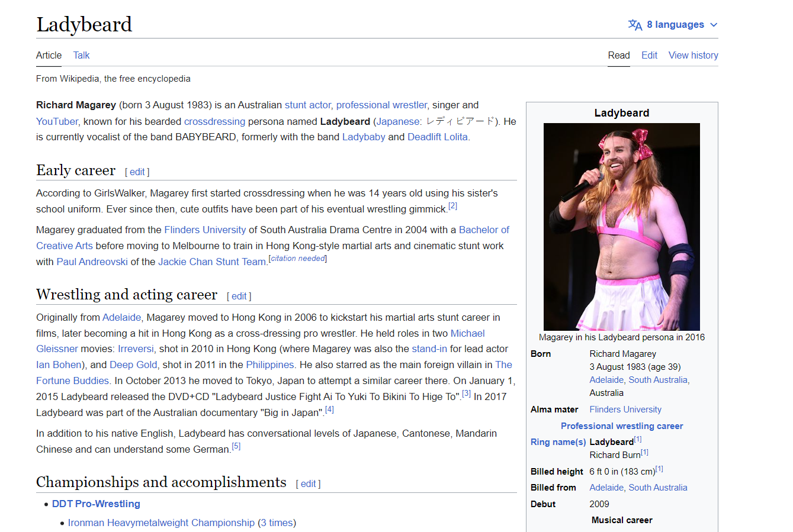Screen dimensions: 793x532
Task: Open the Edit tab
Action: click(649, 55)
